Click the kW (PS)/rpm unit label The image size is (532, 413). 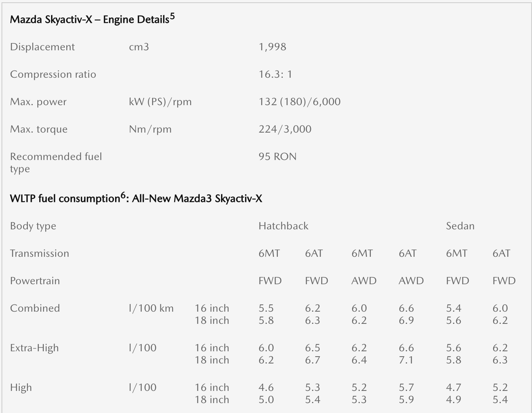click(160, 102)
